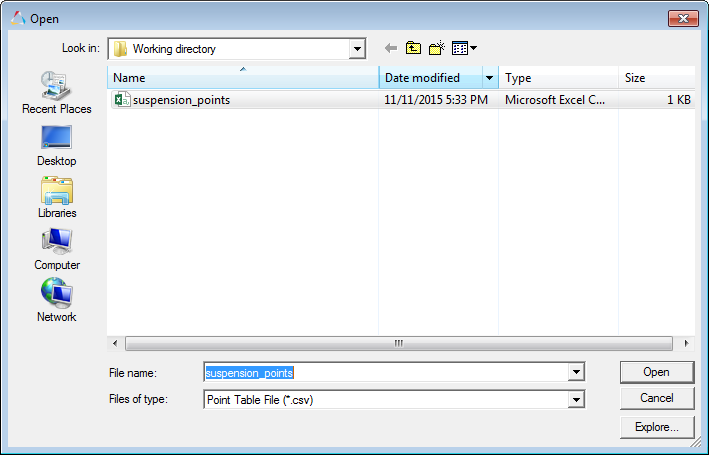
Task: Select the suspension_points file name
Action: tap(181, 100)
